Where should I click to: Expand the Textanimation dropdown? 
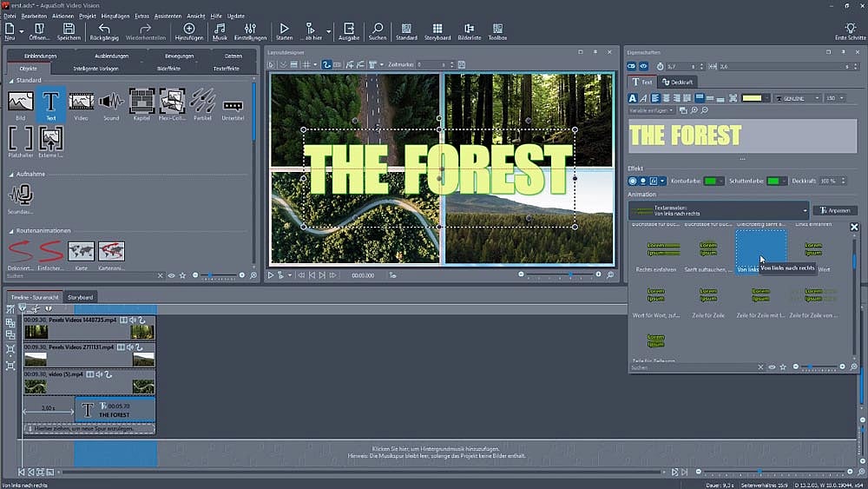click(x=804, y=210)
